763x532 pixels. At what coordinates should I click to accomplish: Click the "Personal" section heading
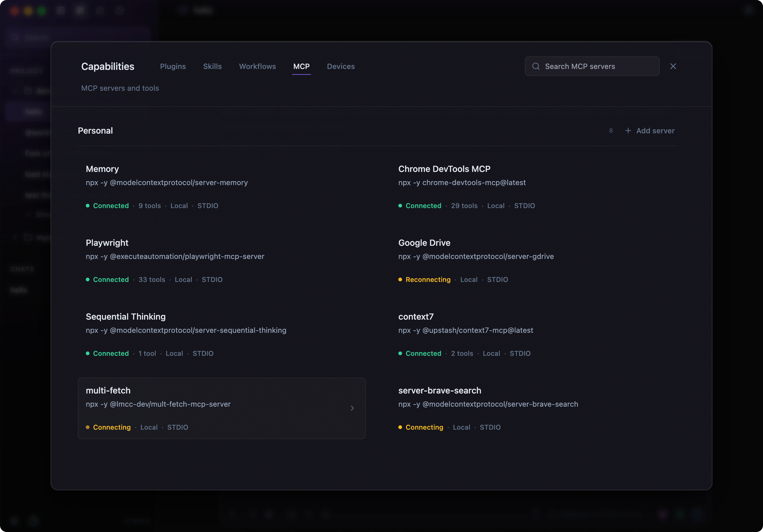[95, 131]
